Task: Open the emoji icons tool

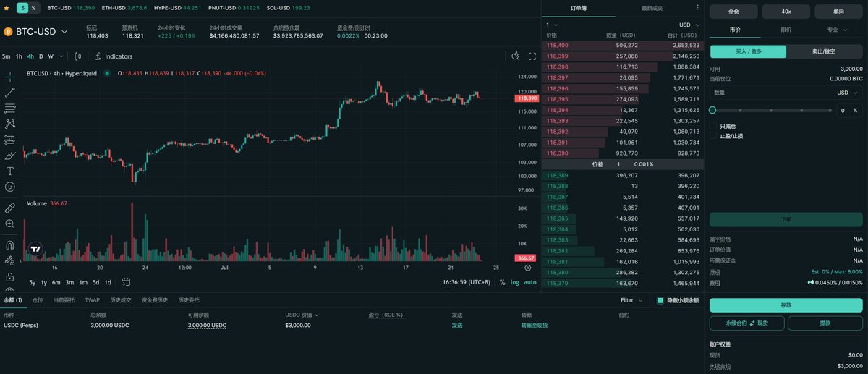Action: click(10, 187)
